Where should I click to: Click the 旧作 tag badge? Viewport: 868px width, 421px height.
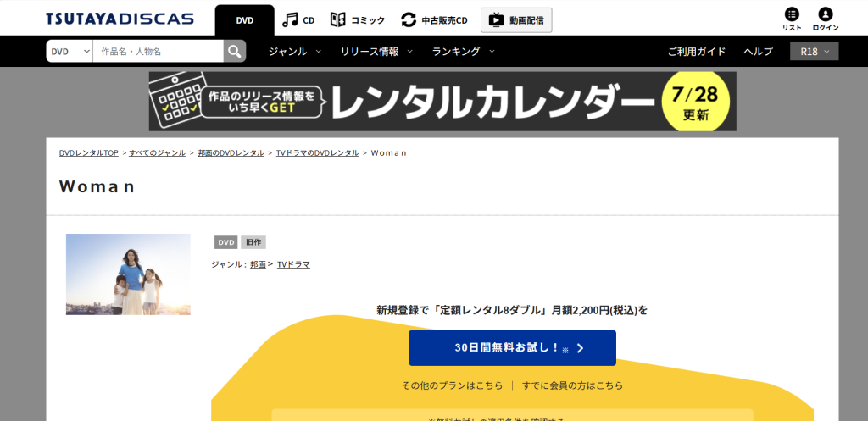point(253,242)
